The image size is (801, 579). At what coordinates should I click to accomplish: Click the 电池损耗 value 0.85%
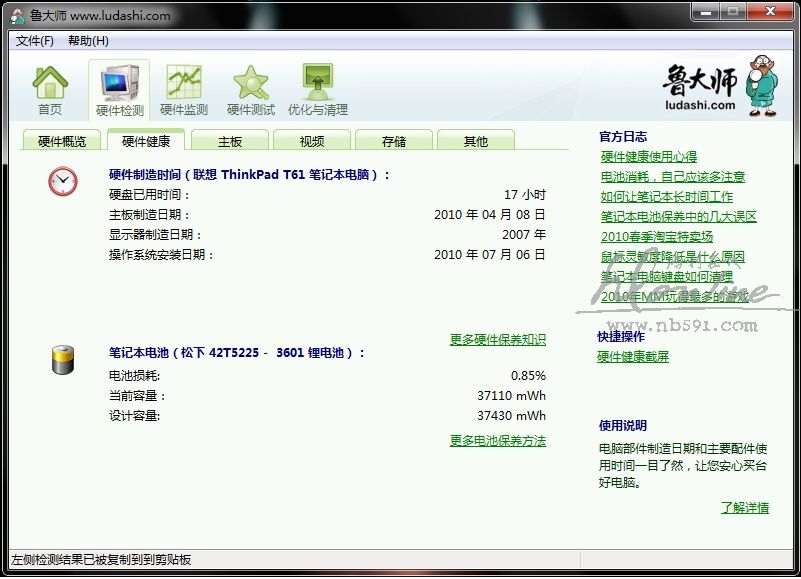point(528,376)
